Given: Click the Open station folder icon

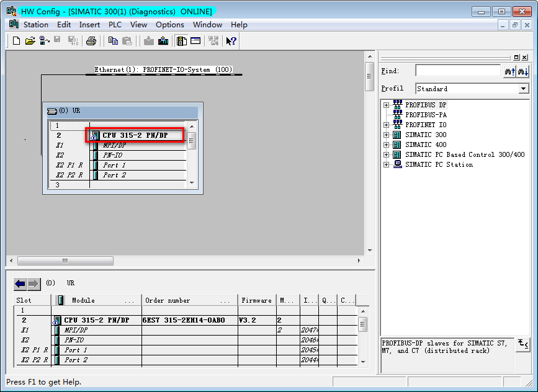Looking at the screenshot, I should coord(30,41).
